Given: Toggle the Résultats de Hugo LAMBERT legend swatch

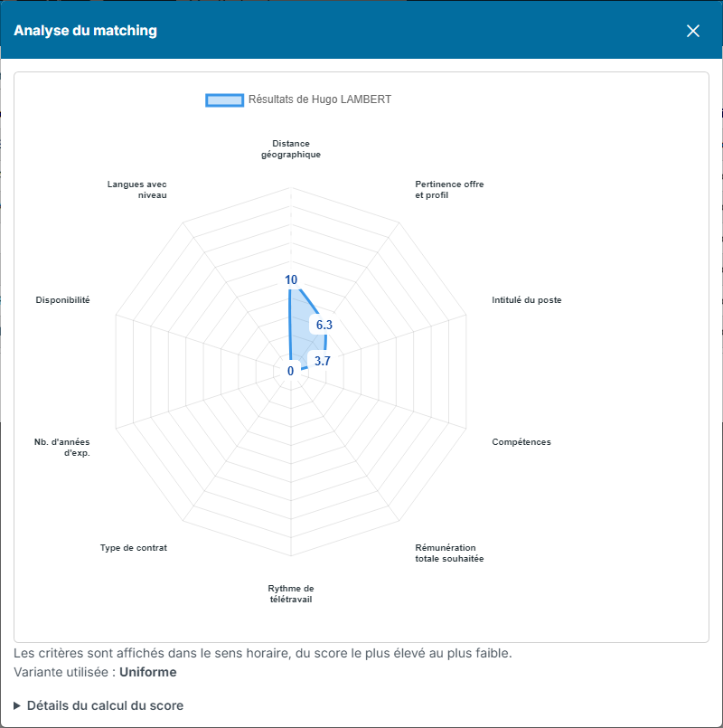Looking at the screenshot, I should 225,99.
